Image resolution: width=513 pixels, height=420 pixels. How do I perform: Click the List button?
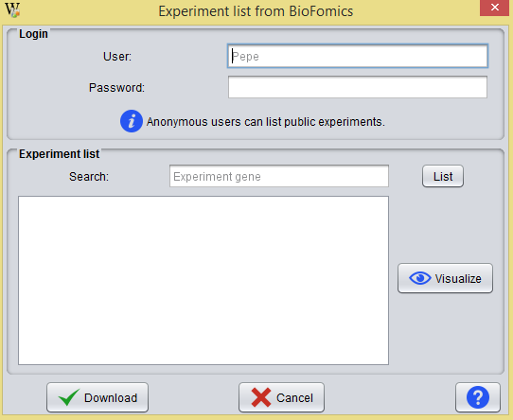tap(443, 176)
